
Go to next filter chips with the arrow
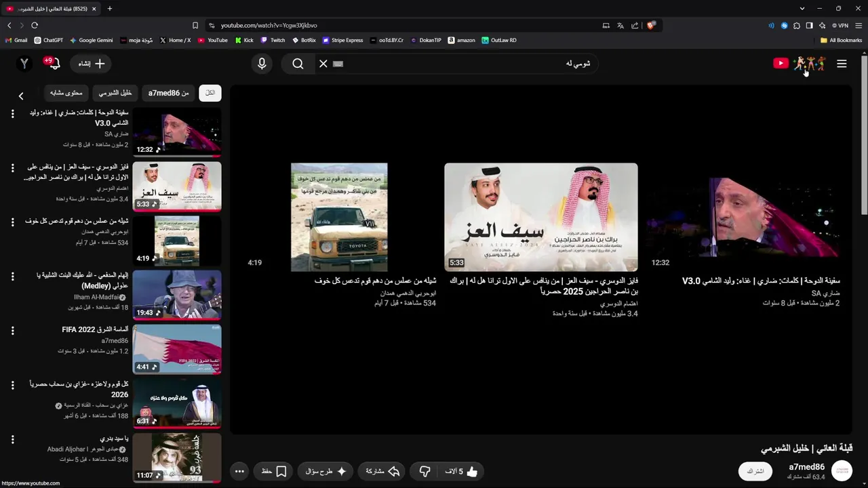(21, 96)
